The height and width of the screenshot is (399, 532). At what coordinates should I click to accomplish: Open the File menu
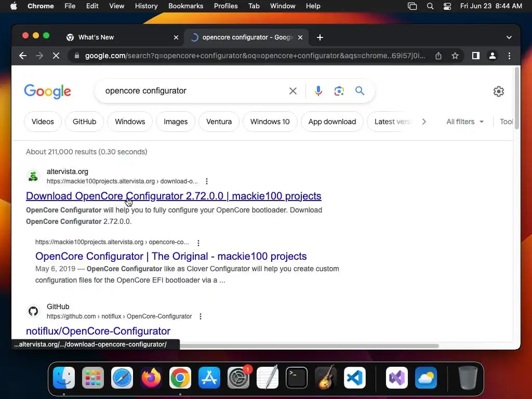[70, 6]
